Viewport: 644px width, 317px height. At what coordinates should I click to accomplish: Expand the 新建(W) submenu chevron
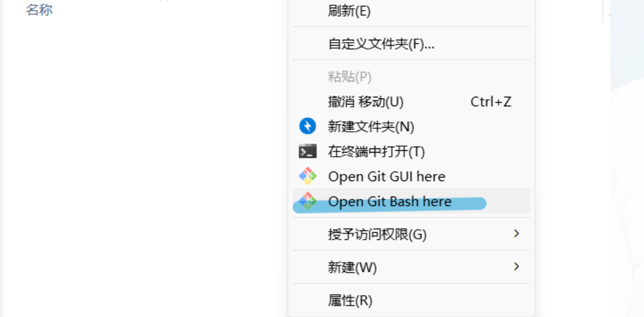(517, 267)
